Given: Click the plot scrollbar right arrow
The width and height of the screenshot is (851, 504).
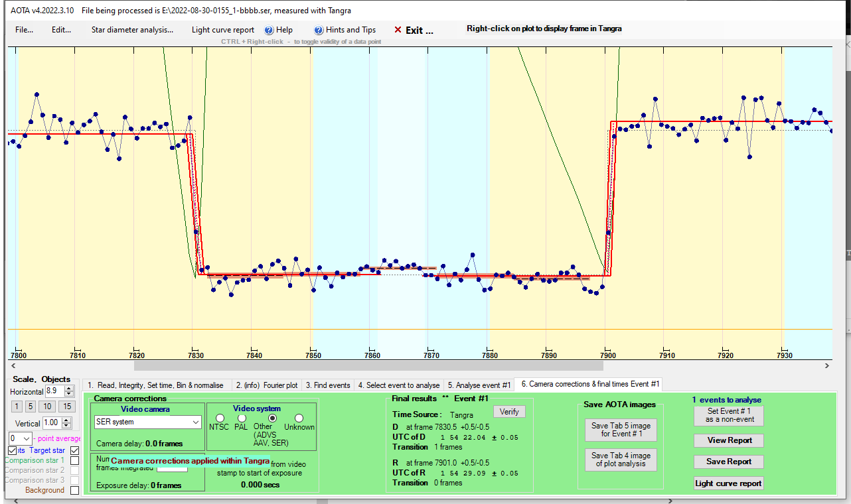Looking at the screenshot, I should click(x=827, y=365).
